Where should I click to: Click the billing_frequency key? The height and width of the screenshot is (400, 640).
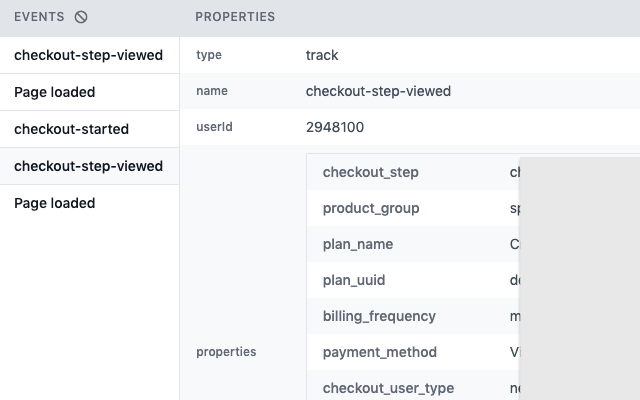(379, 316)
